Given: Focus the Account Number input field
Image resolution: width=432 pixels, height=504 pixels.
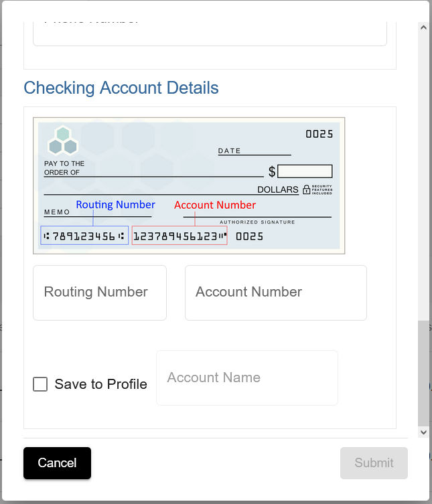Looking at the screenshot, I should tap(276, 292).
